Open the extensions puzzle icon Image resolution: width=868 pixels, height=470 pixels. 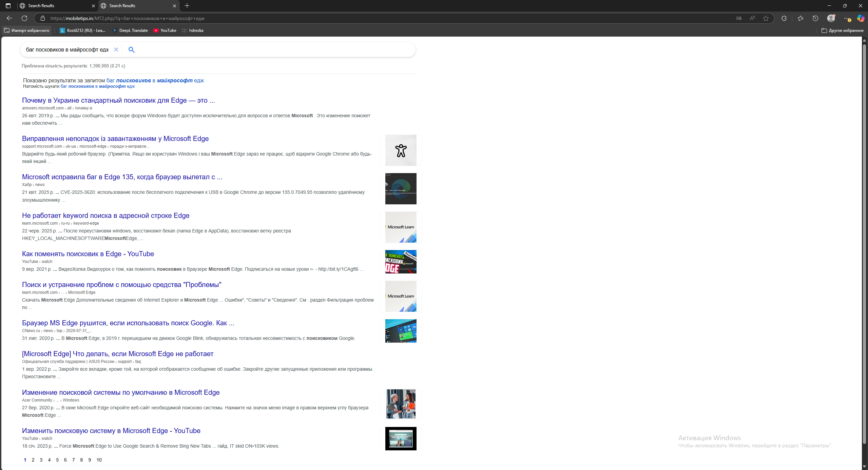pos(784,18)
